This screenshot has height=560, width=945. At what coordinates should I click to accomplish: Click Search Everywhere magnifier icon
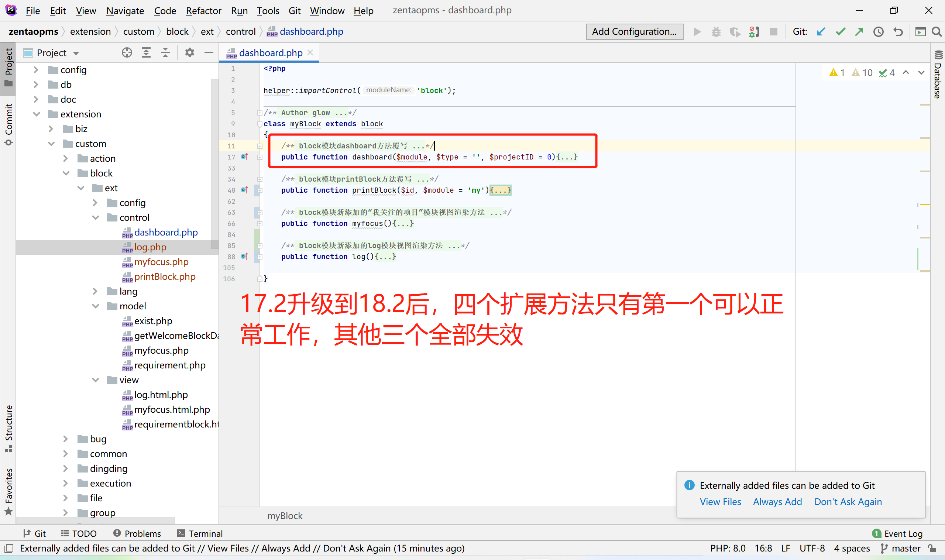[937, 32]
